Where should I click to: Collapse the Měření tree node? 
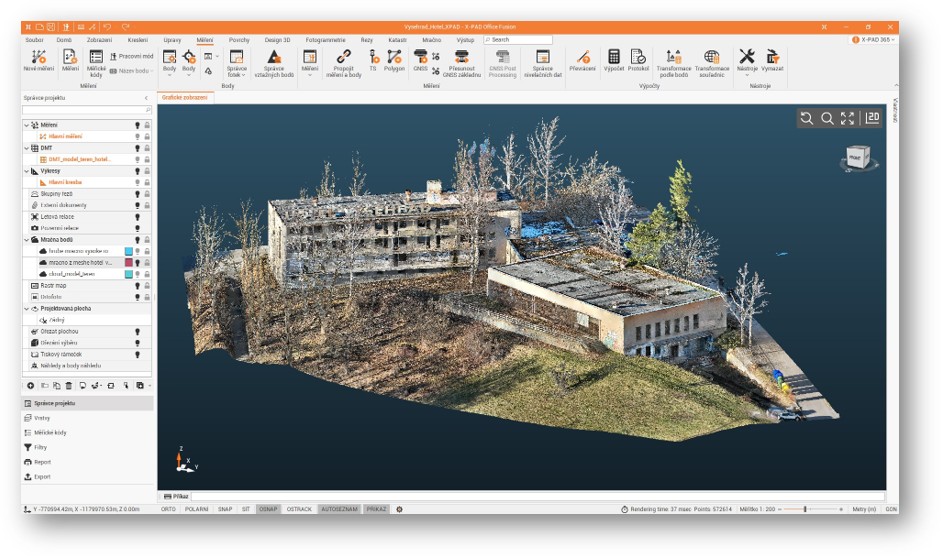point(26,125)
